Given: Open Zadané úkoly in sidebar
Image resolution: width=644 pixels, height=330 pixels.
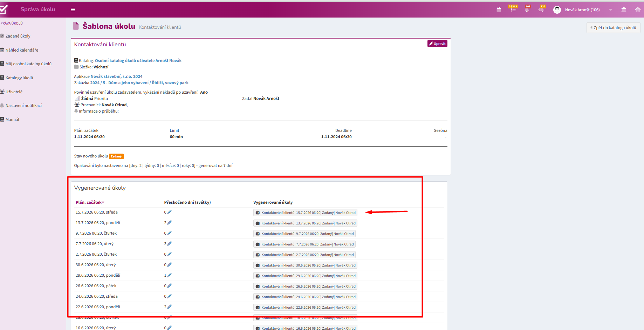Looking at the screenshot, I should coord(18,36).
